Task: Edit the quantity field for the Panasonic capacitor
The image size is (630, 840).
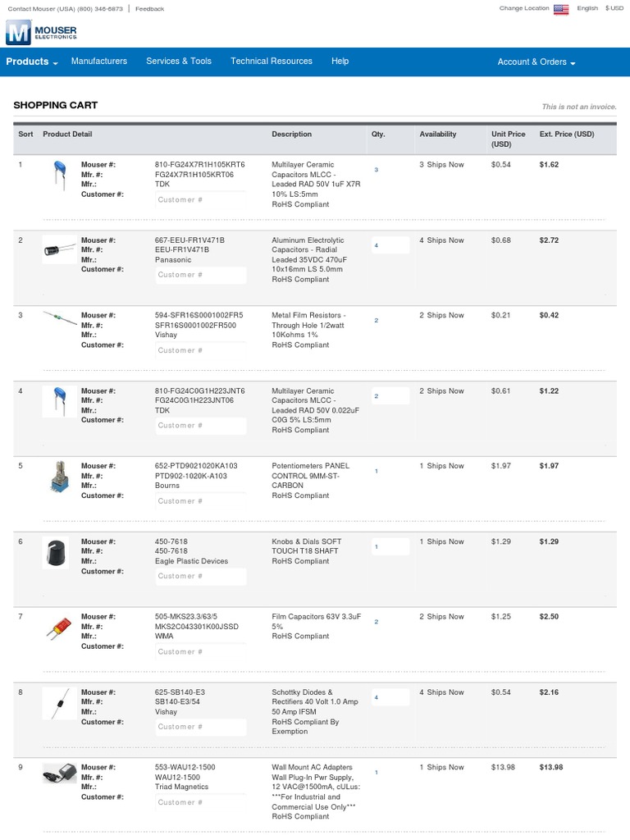Action: [390, 245]
